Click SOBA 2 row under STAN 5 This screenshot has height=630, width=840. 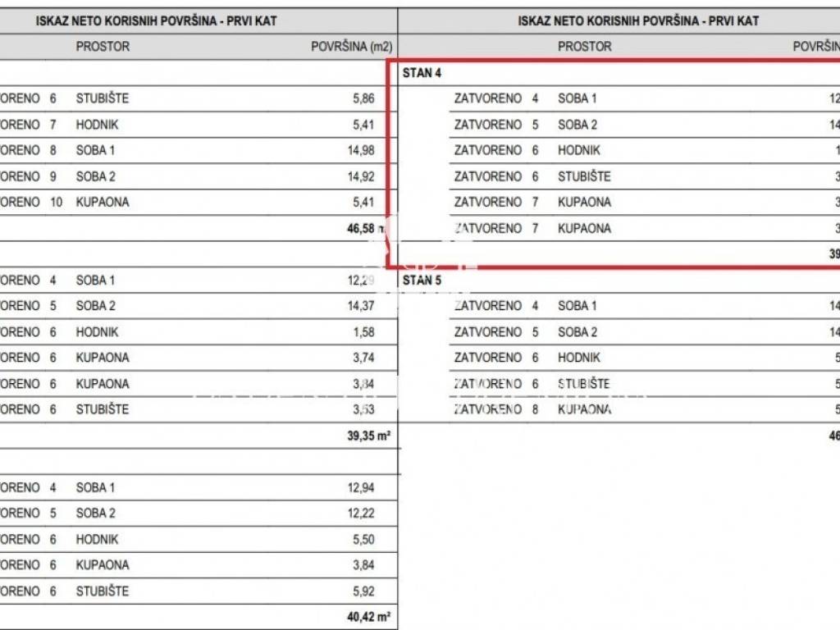tap(577, 332)
